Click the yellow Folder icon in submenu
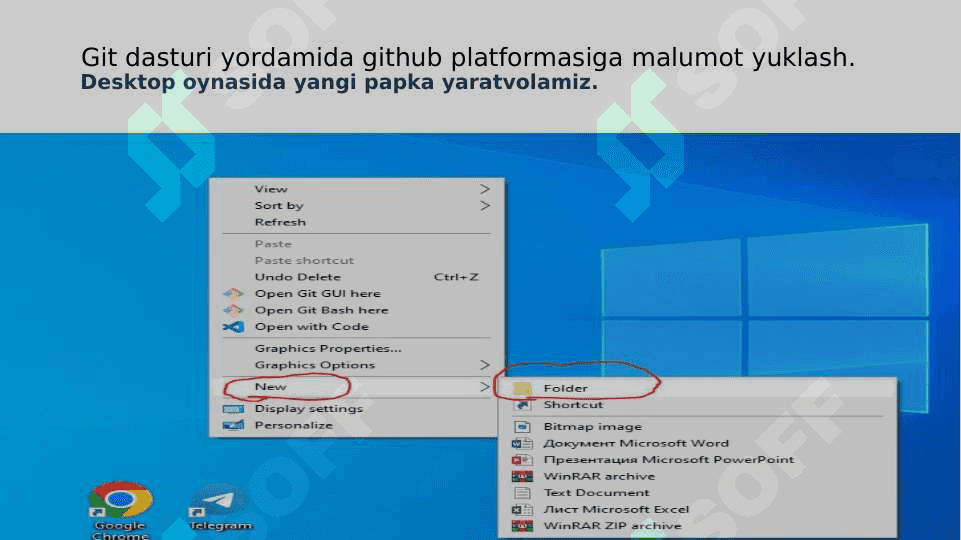The height and width of the screenshot is (540, 961). click(x=522, y=388)
